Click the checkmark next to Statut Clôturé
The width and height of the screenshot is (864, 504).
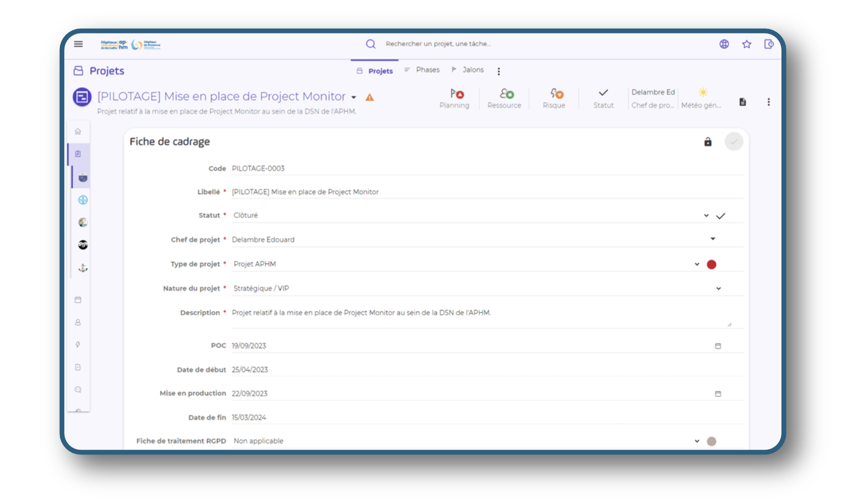[721, 216]
